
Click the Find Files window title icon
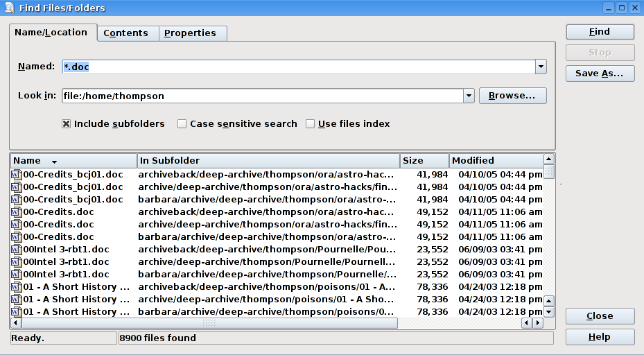click(x=9, y=8)
